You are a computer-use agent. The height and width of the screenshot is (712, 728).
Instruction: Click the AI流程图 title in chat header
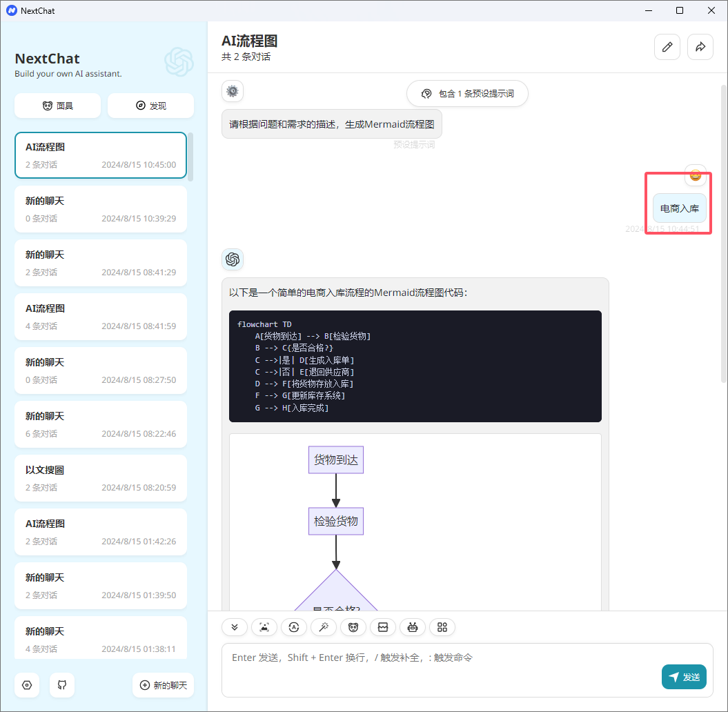(x=249, y=41)
